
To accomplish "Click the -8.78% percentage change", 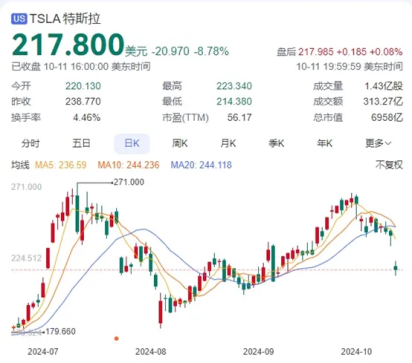I will [x=211, y=51].
